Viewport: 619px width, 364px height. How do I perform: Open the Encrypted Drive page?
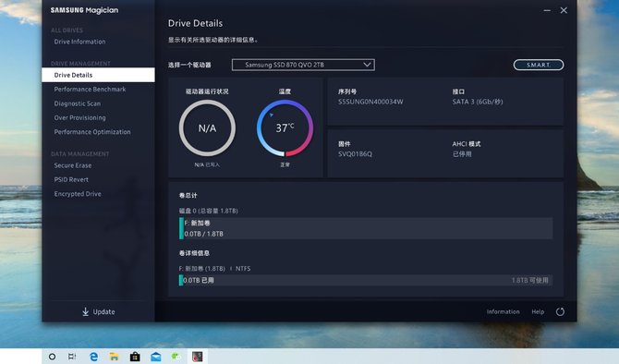tap(78, 194)
